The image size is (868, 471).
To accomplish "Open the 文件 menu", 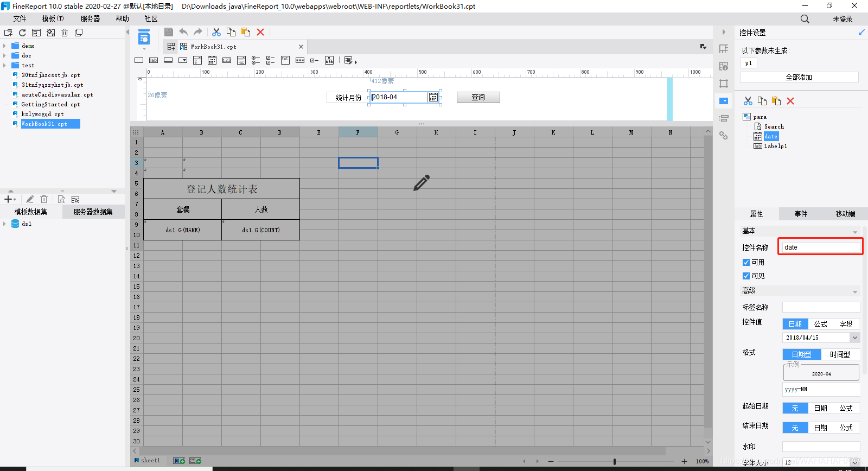I will click(20, 18).
